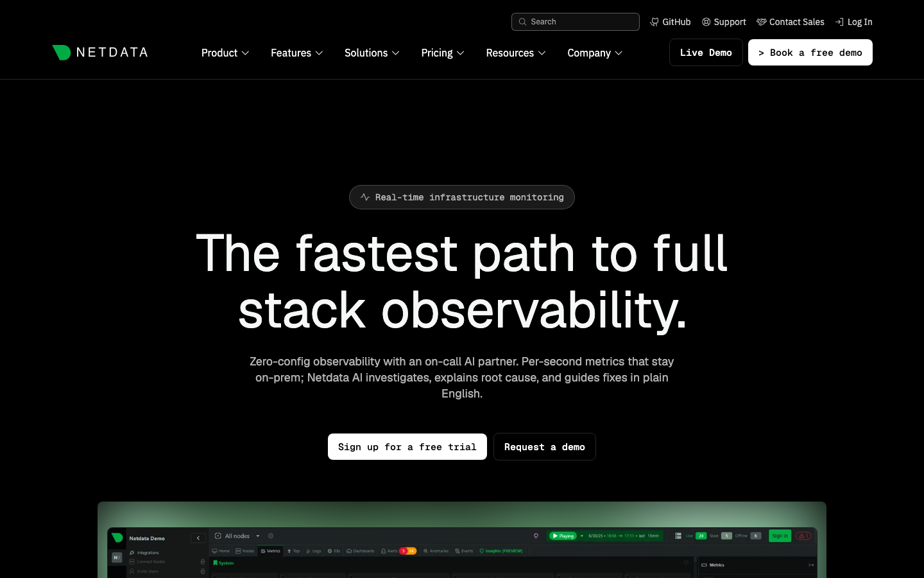Switch to the Metrics tab in preview
The image size is (924, 578).
point(271,551)
